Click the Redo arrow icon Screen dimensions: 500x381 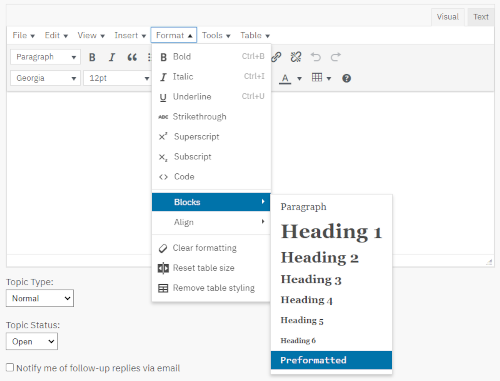pyautogui.click(x=336, y=57)
